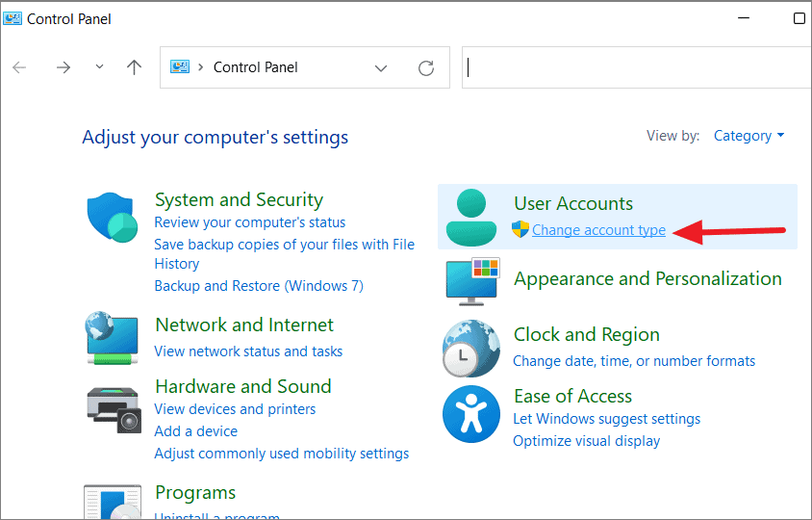
Task: Open Backup and Restore (Windows 7)
Action: click(x=259, y=286)
